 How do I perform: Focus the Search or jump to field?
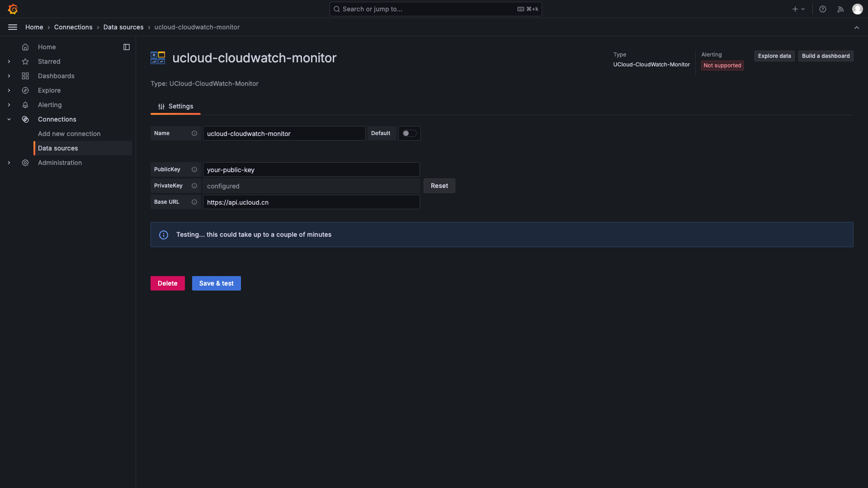[436, 9]
